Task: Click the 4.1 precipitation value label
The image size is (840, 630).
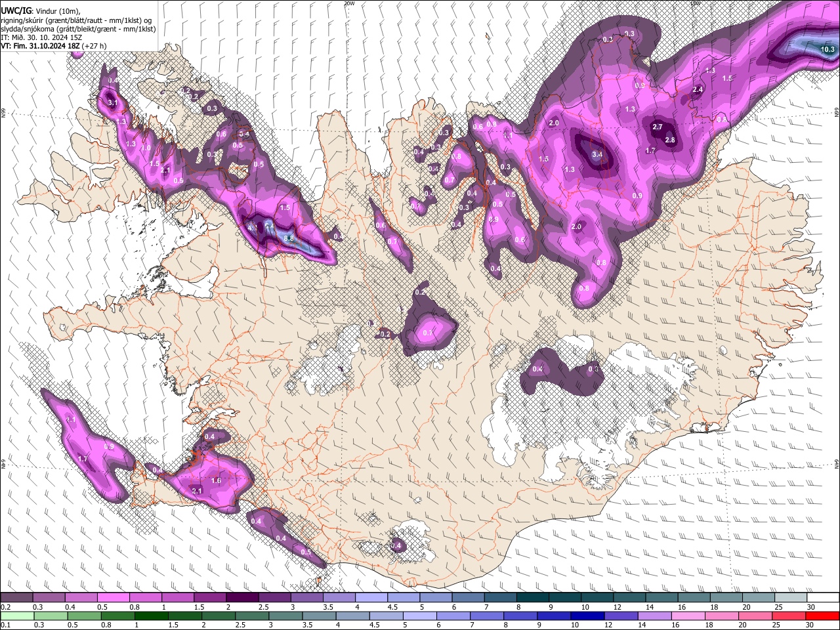Action: click(x=253, y=226)
